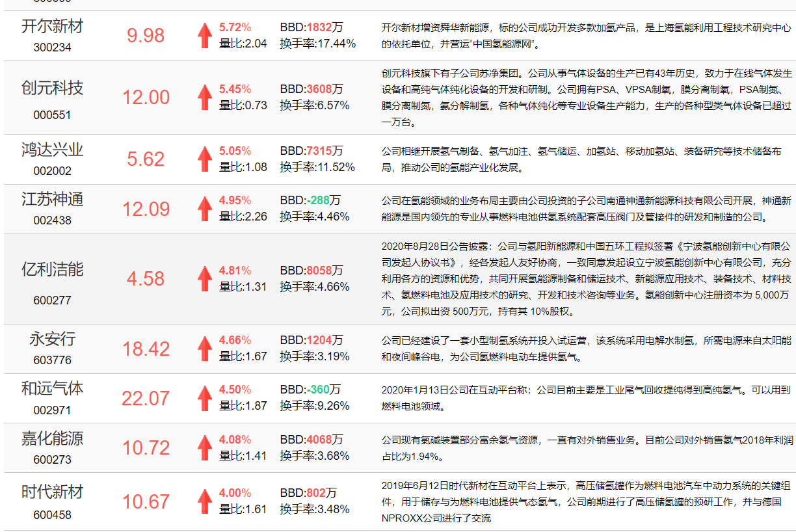
Task: Click the 4.08% change value
Action: (x=235, y=440)
